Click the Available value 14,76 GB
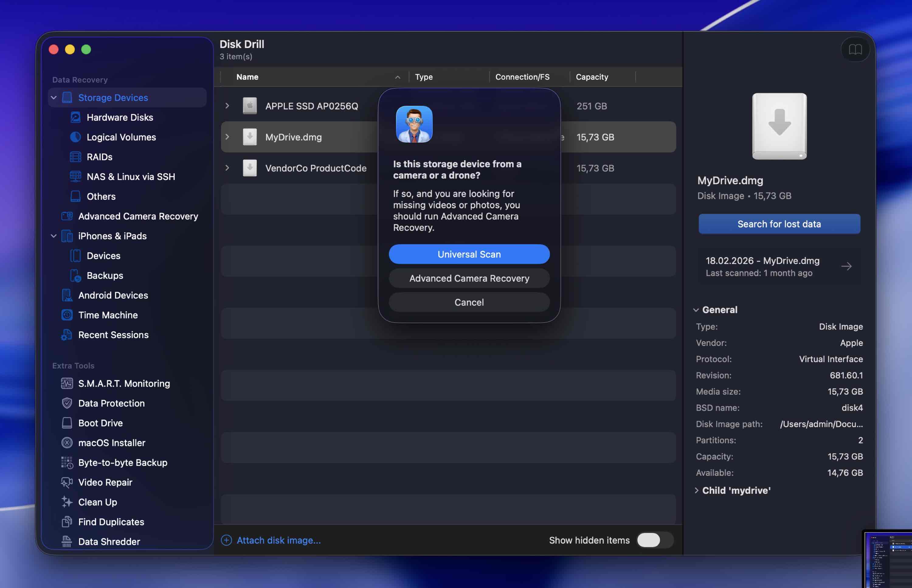 (845, 473)
